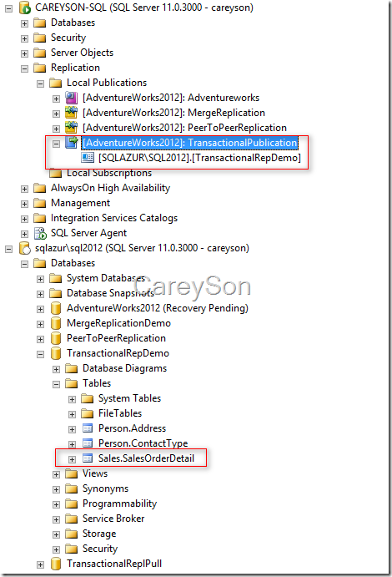Screen dimensions: 392x577
Task: Collapse the Tables folder under TransactionalRepDemo
Action: click(x=56, y=384)
